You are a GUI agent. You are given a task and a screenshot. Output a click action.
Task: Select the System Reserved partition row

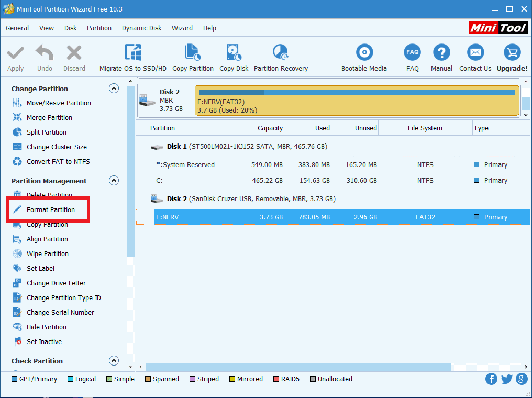333,165
